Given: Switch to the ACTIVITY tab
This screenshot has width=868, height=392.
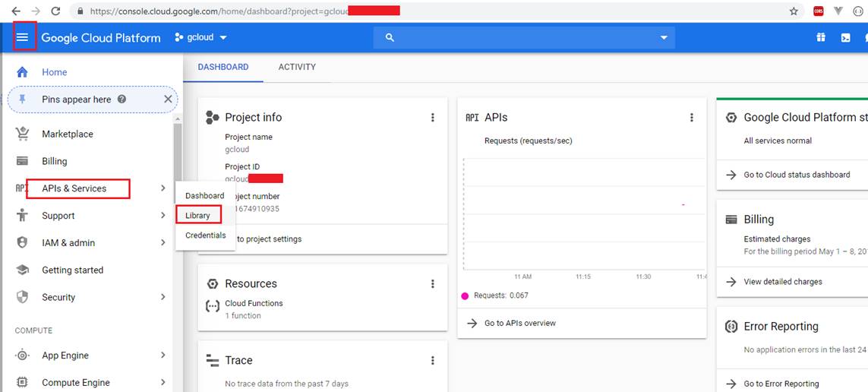Looking at the screenshot, I should (297, 67).
